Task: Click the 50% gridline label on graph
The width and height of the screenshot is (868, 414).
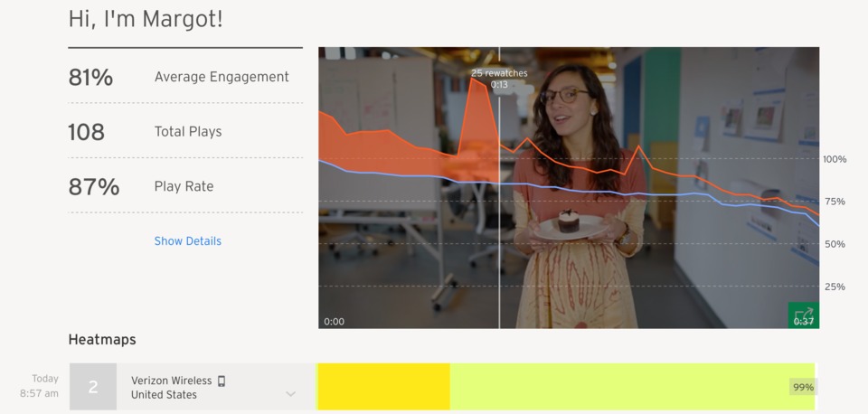Action: click(x=835, y=244)
